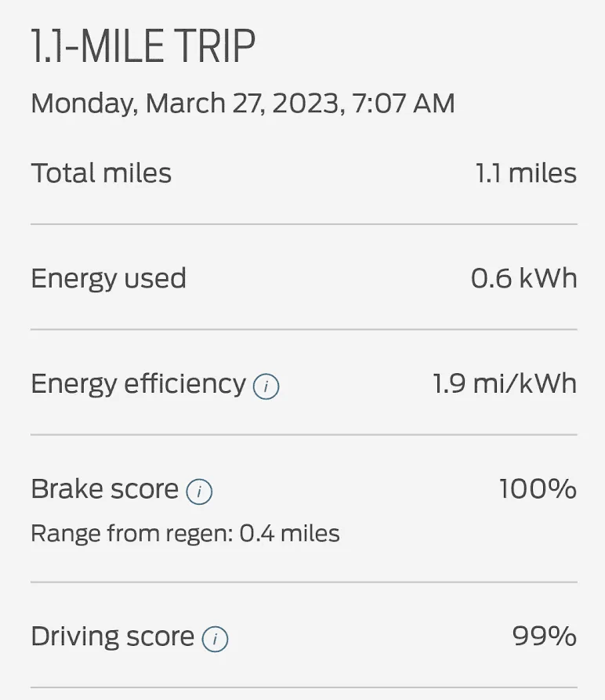Image resolution: width=605 pixels, height=700 pixels.
Task: Click the Brake score label text
Action: (105, 489)
